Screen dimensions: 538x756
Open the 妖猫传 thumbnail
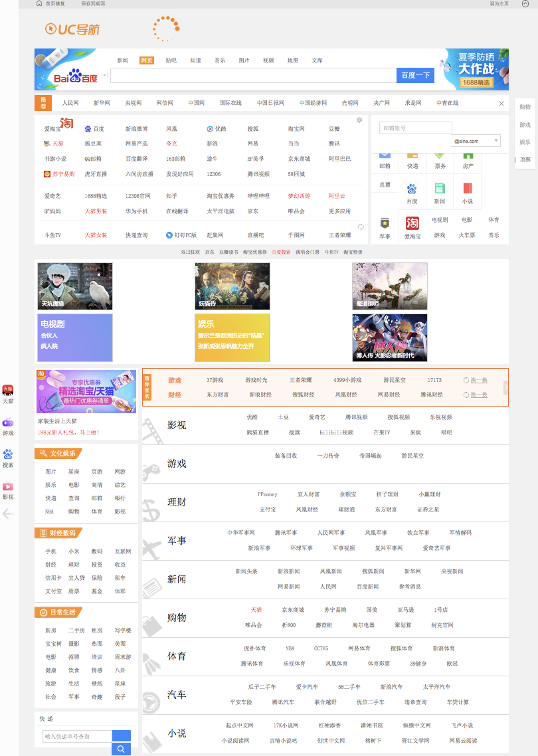click(232, 286)
